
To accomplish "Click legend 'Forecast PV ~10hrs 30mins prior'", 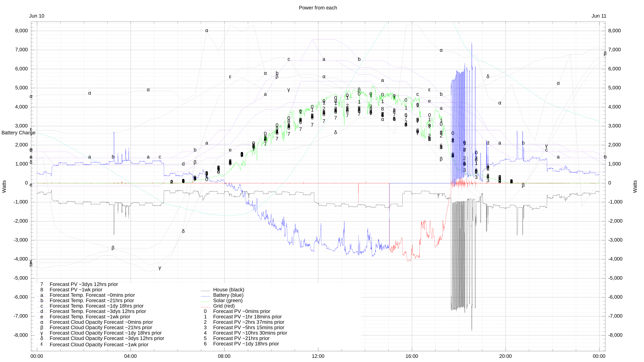I will 250,333.
